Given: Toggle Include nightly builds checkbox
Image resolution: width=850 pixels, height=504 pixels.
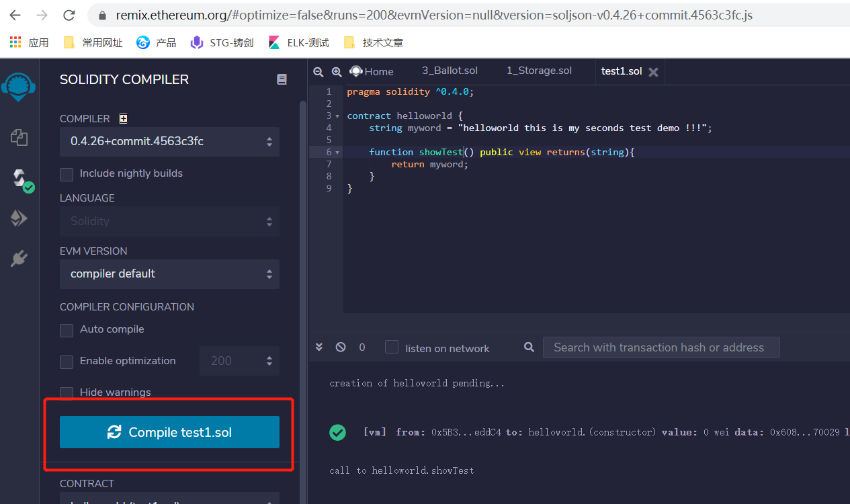Looking at the screenshot, I should coord(67,174).
